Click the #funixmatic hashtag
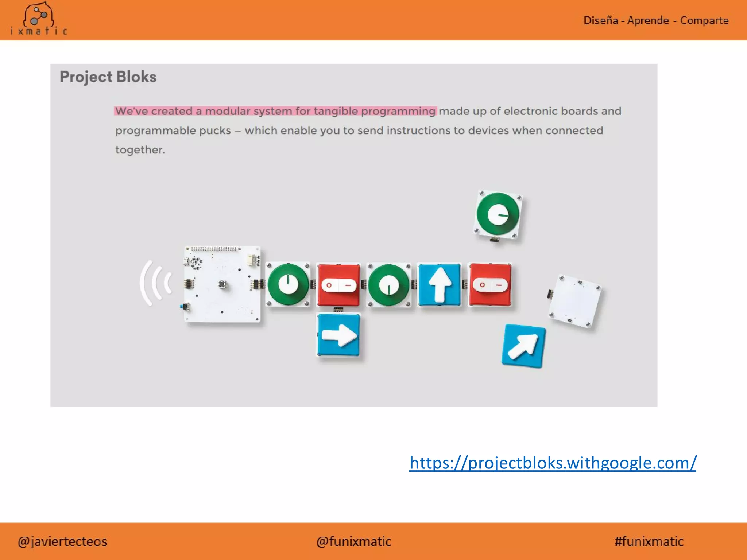Screen dimensions: 747x560 (x=649, y=541)
